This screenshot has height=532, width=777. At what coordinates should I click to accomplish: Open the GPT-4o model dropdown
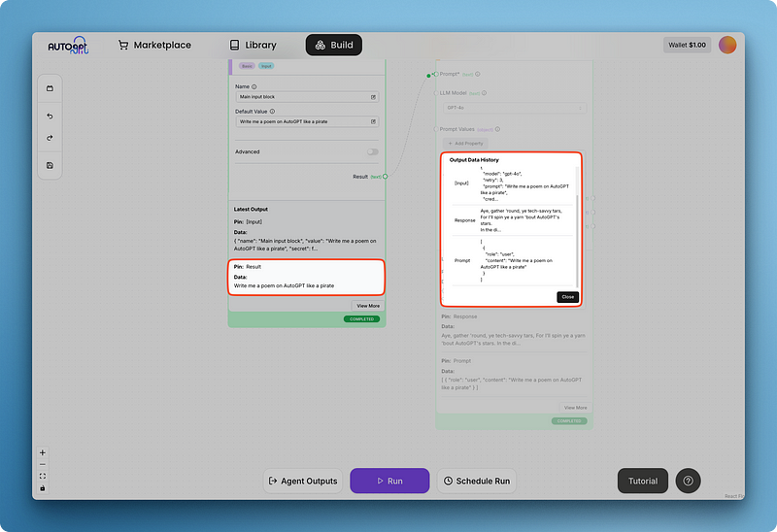pyautogui.click(x=515, y=108)
